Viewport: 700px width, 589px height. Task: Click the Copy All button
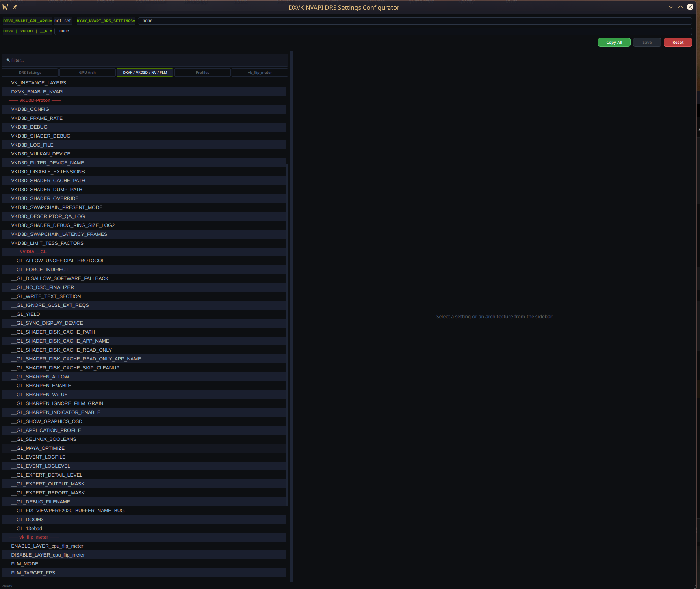coord(614,42)
